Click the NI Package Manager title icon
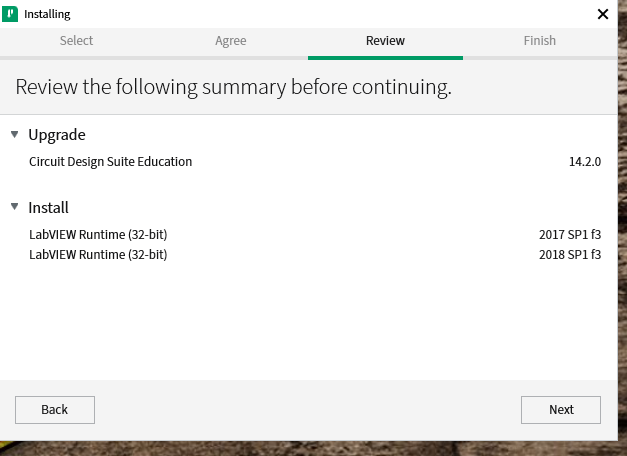627x456 pixels. point(10,14)
